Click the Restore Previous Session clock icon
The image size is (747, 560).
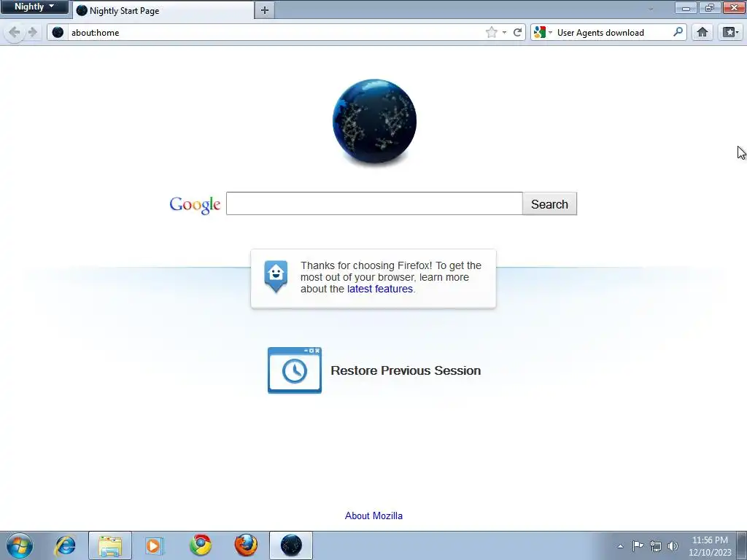[x=295, y=370]
